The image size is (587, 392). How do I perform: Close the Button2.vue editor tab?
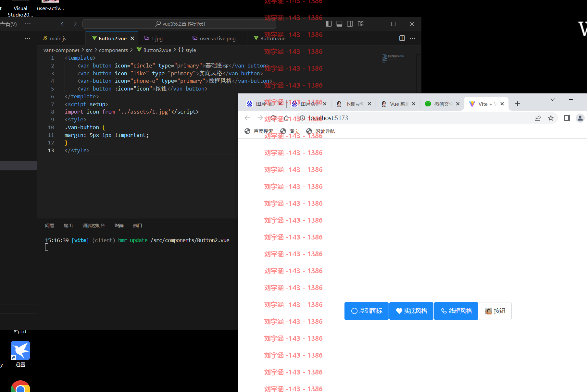coord(132,38)
